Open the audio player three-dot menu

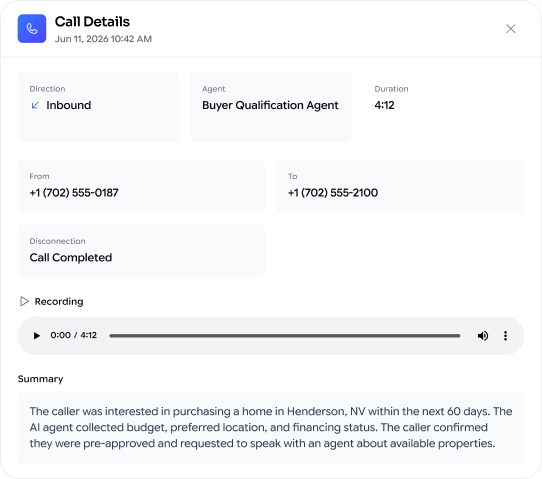coord(505,336)
